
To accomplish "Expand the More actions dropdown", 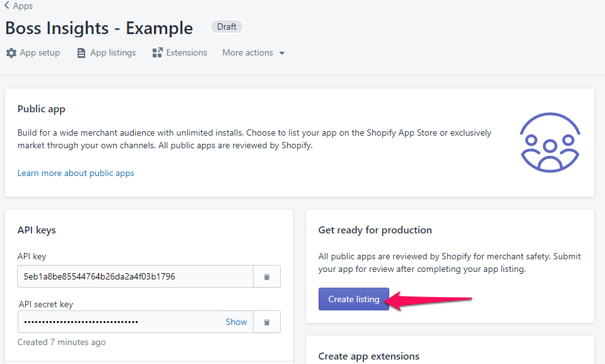I will [x=254, y=53].
